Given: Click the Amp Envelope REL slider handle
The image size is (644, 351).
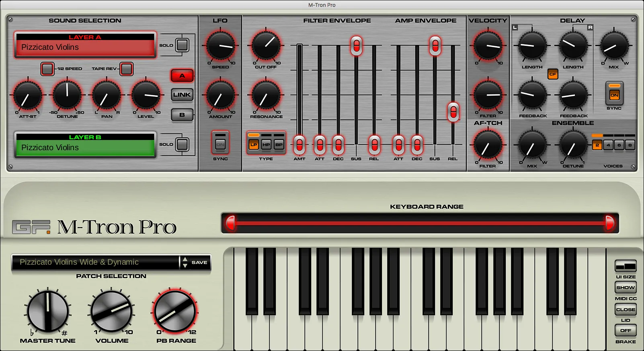Looking at the screenshot, I should click(x=453, y=112).
